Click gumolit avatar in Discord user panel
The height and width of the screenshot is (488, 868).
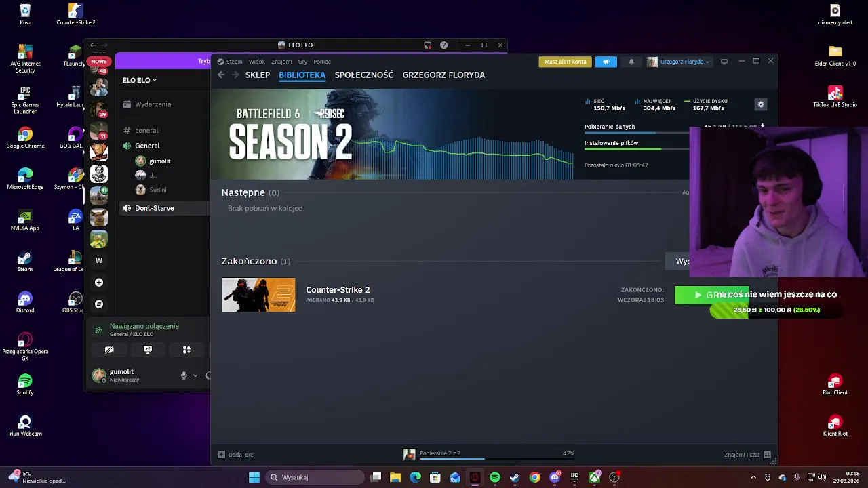pyautogui.click(x=99, y=375)
